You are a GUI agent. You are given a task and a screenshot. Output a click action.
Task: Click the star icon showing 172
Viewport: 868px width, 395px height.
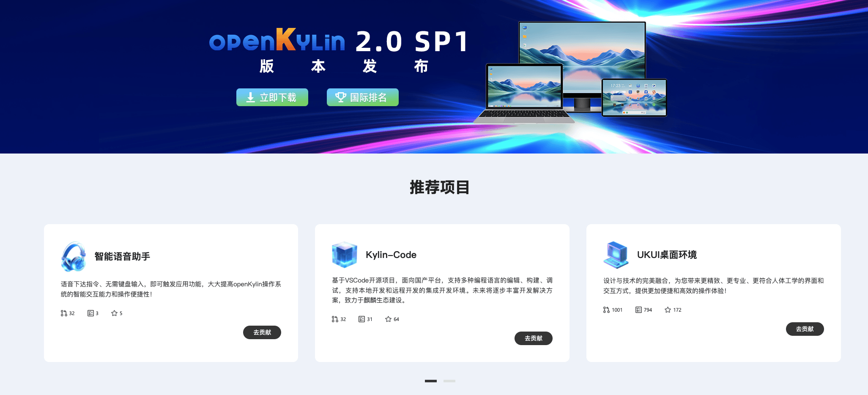point(668,310)
